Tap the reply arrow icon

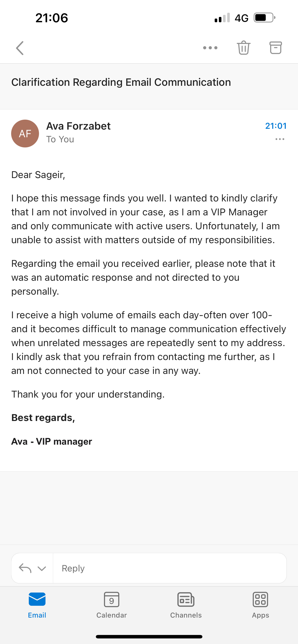click(x=25, y=568)
